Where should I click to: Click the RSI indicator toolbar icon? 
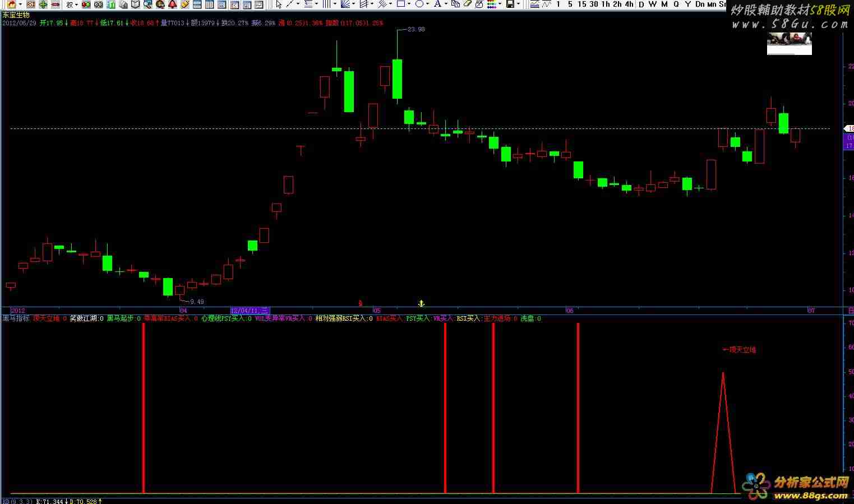coord(31,4)
